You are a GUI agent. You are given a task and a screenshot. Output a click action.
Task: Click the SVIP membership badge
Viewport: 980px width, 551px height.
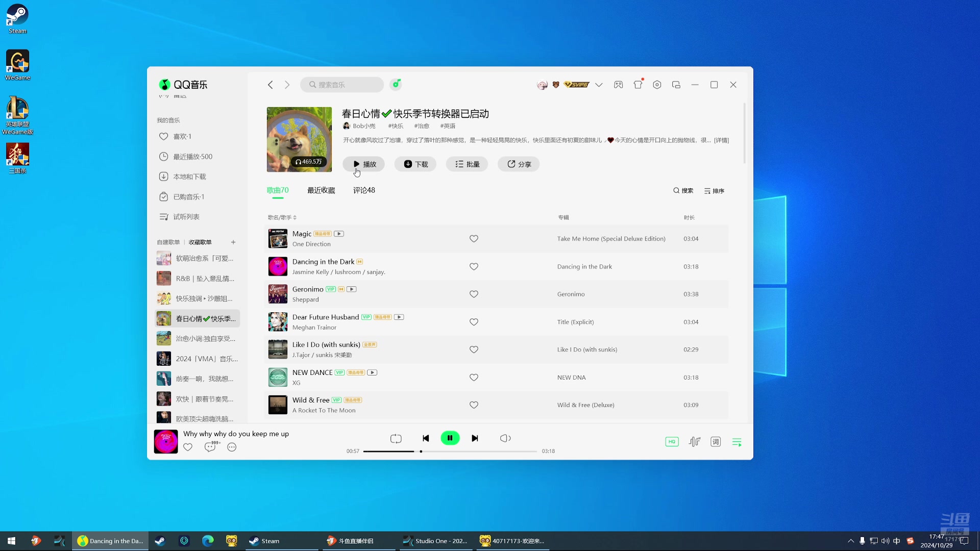coord(576,85)
